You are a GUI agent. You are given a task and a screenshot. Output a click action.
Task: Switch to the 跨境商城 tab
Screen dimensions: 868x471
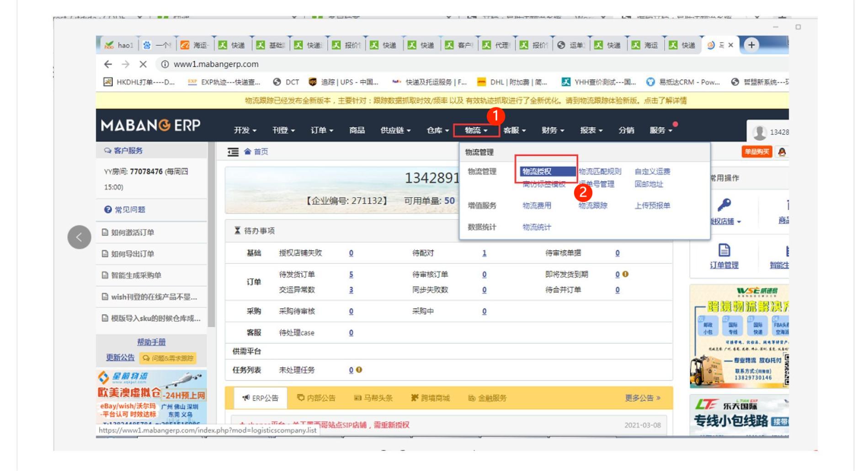[430, 398]
